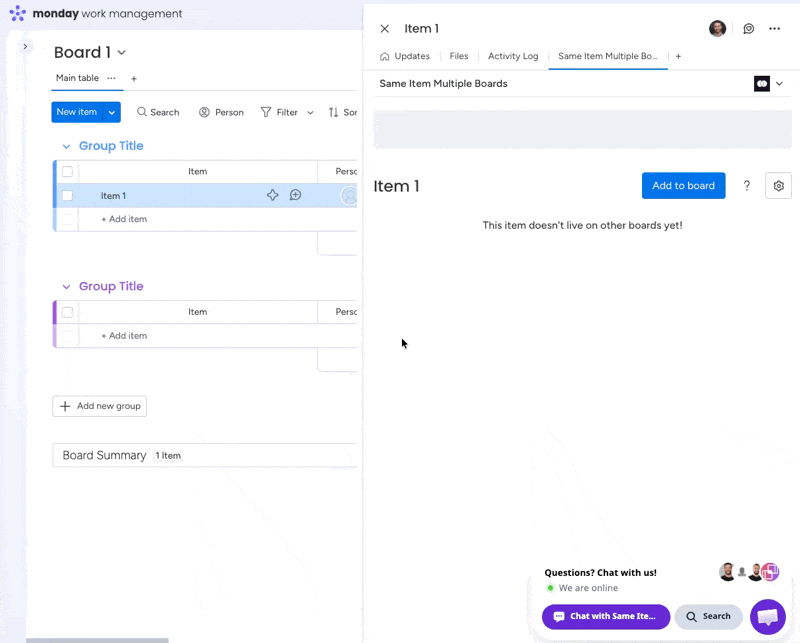
Task: Click the Chat with Same Item button
Action: click(x=606, y=616)
